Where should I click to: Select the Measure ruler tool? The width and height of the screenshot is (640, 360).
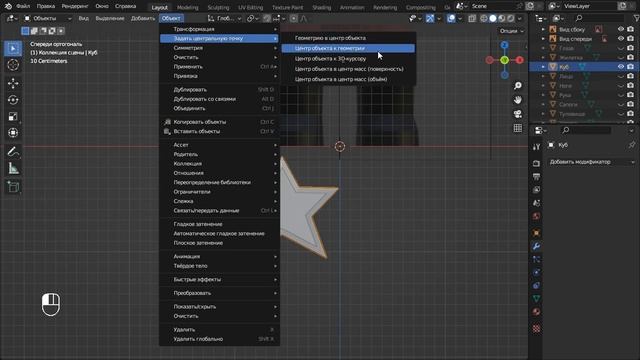click(x=13, y=168)
